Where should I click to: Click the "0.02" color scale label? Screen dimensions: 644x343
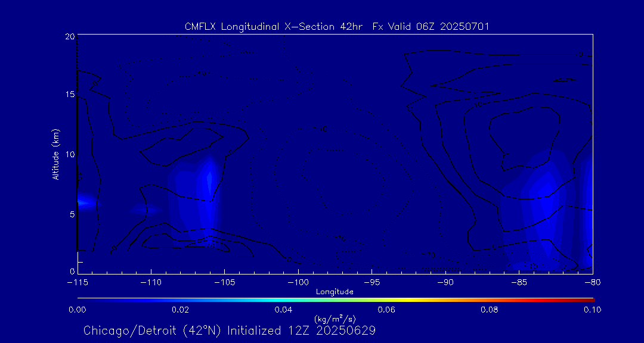click(180, 310)
